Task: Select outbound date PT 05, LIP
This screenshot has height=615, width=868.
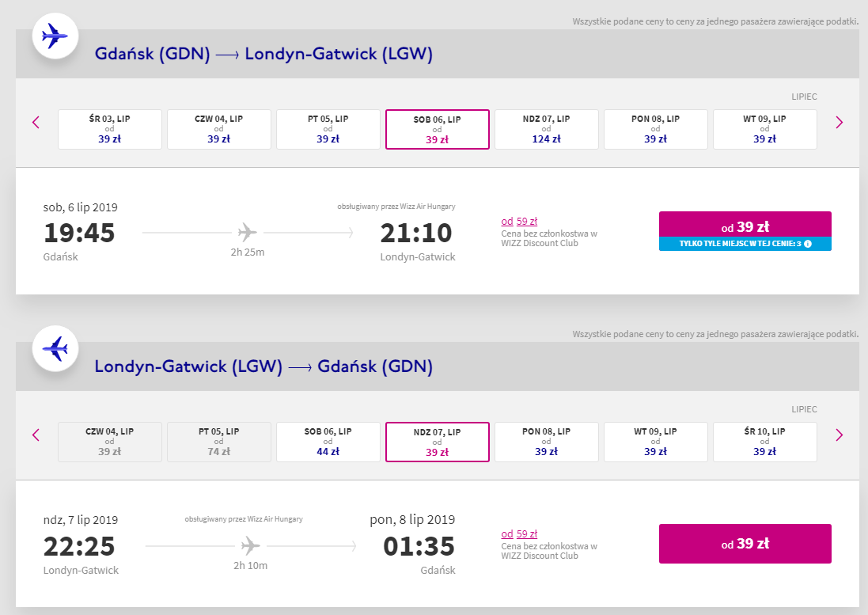Action: coord(328,129)
